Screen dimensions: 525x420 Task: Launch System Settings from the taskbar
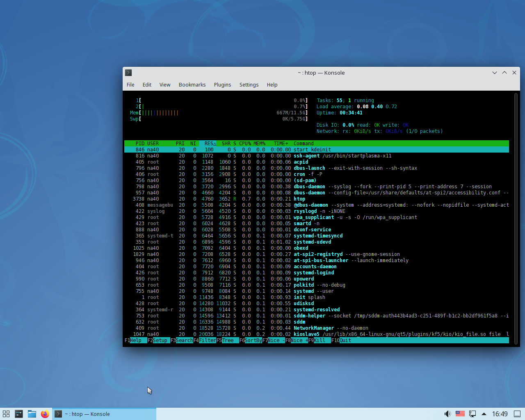(x=19, y=414)
